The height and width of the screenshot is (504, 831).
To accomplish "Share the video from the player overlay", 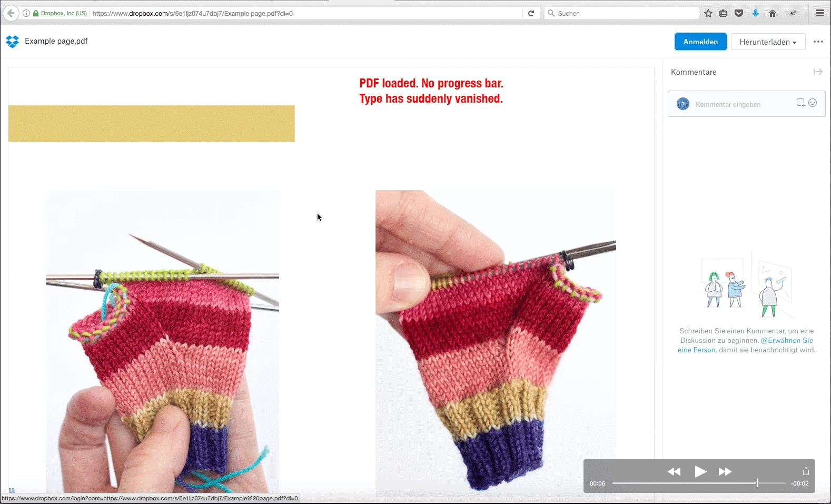I will 806,471.
